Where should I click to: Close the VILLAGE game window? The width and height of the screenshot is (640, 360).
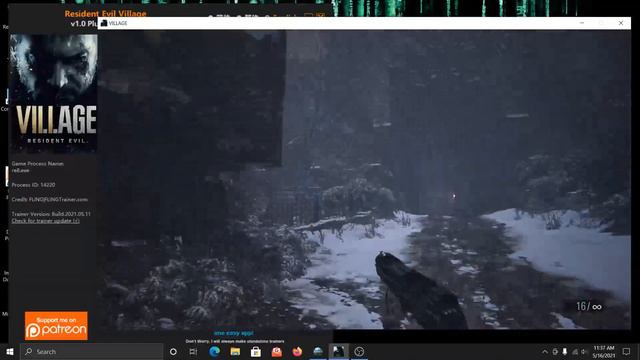pyautogui.click(x=621, y=23)
